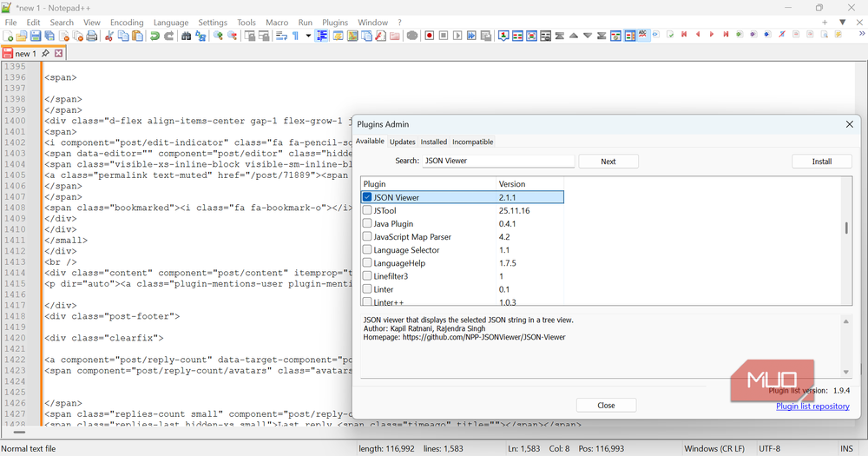Cut selection using the scissors icon
868x456 pixels.
109,36
